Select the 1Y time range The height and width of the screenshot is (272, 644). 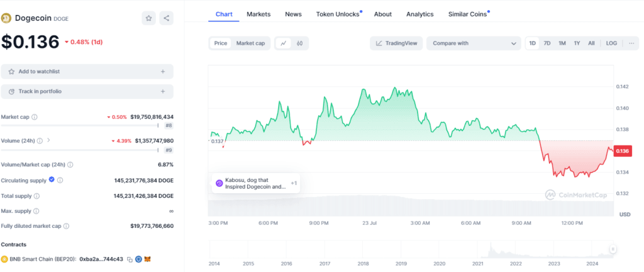(x=577, y=43)
